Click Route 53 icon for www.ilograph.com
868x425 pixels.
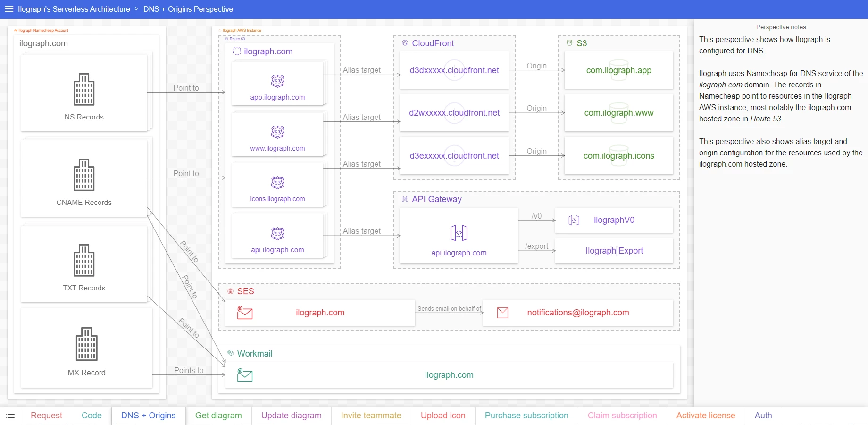pos(278,132)
